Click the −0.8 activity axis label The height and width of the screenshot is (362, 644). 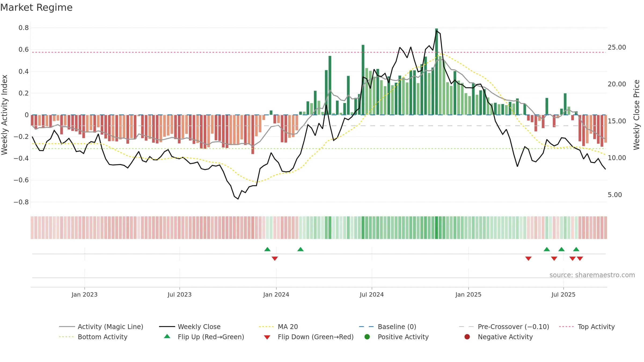(21, 202)
